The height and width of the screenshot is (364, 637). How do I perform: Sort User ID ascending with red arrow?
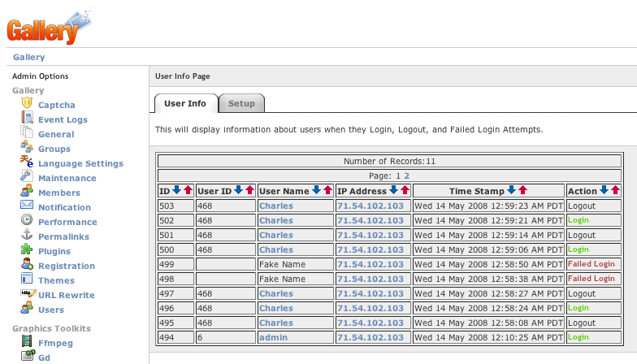[249, 190]
